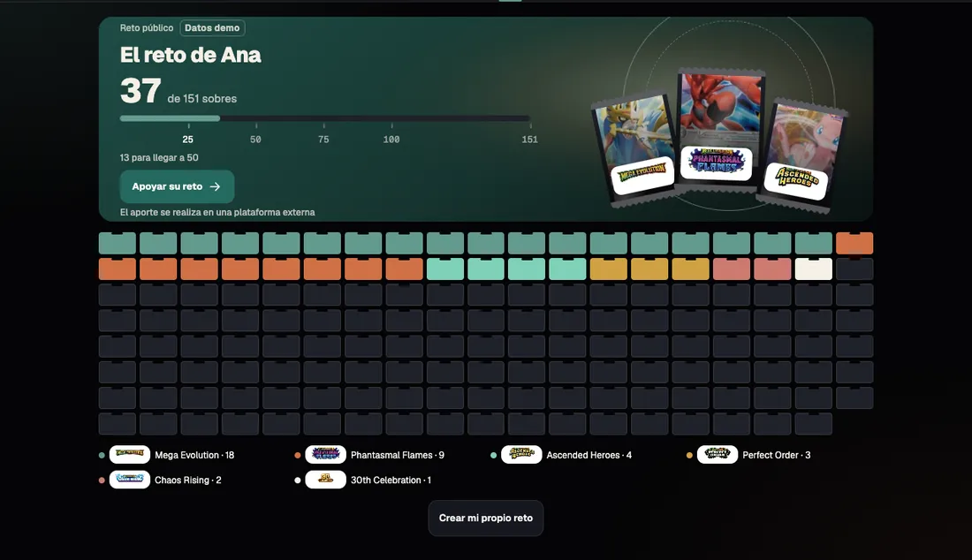Click the Apoyar su reto button
Screen dimensions: 972x560
point(177,186)
